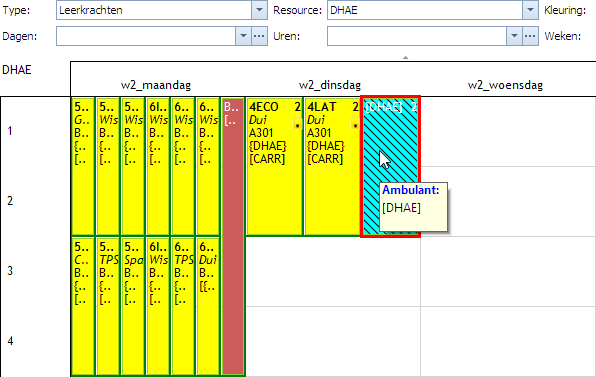Click the w2_dinsdag column header
Screen dimensions: 596x377
330,85
